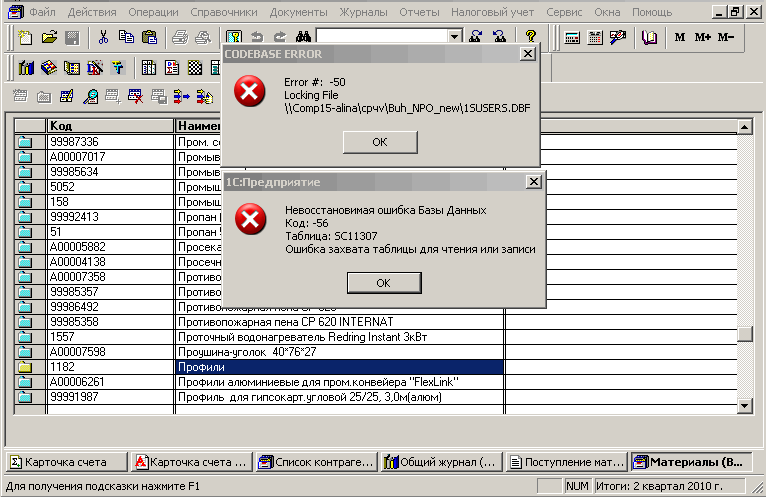Open the Операции menu
This screenshot has height=497, width=766.
[x=153, y=12]
